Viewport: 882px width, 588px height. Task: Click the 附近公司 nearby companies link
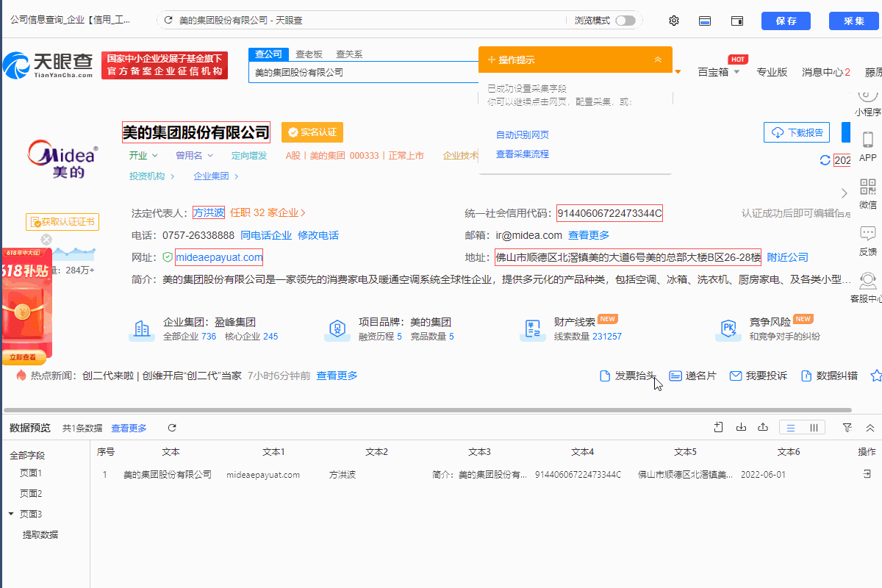coord(788,257)
